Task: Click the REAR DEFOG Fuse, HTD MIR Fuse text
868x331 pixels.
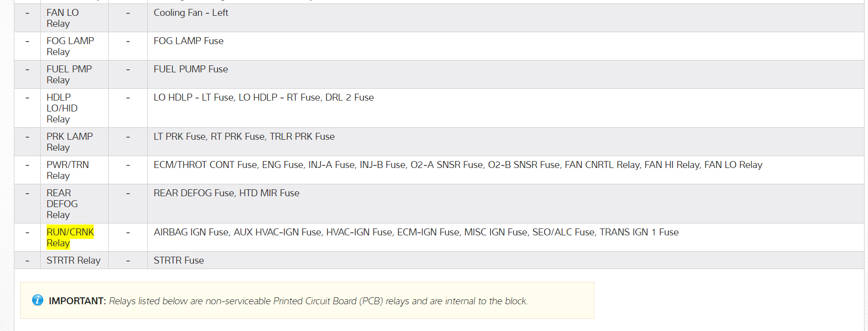Action: [x=226, y=193]
